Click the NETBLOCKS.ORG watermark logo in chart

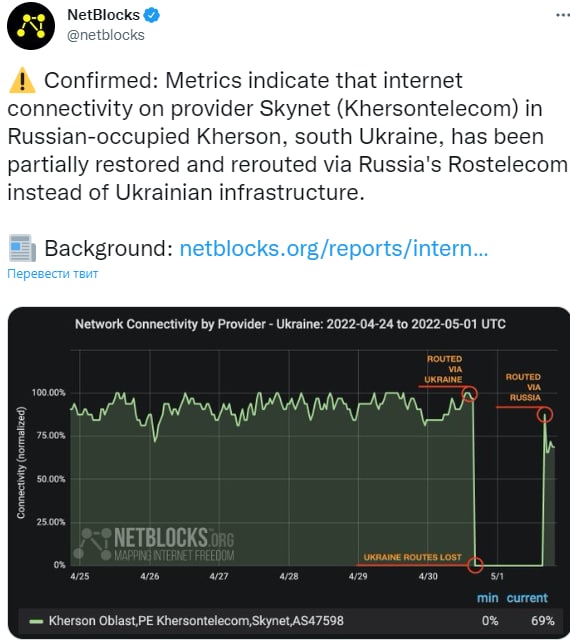coord(153,544)
